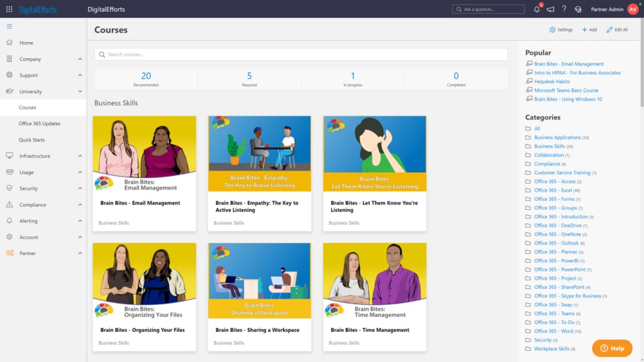
Task: Expand the Usage menu chevron
Action: 80,172
